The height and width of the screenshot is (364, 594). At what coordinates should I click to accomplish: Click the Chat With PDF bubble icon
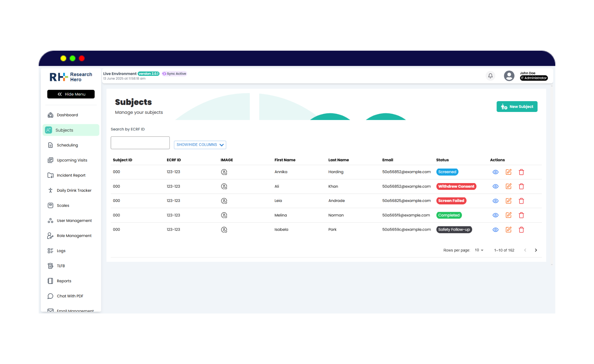50,296
